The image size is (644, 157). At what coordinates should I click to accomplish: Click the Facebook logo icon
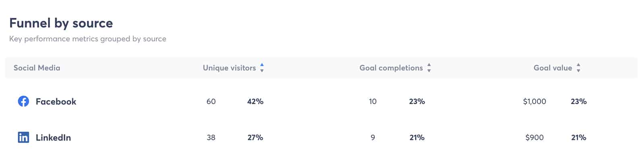[x=23, y=101]
